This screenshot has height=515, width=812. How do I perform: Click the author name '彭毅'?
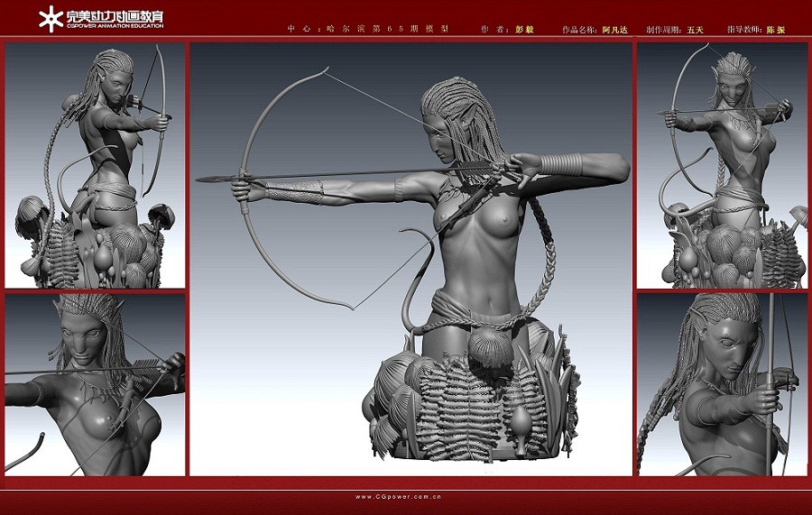click(x=524, y=30)
